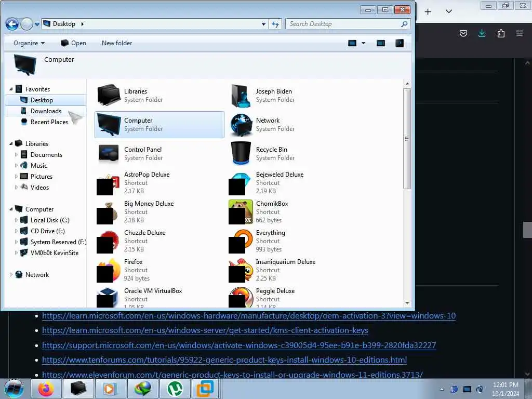Screen dimensions: 532x399
Task: Open the Organize menu
Action: click(x=29, y=43)
